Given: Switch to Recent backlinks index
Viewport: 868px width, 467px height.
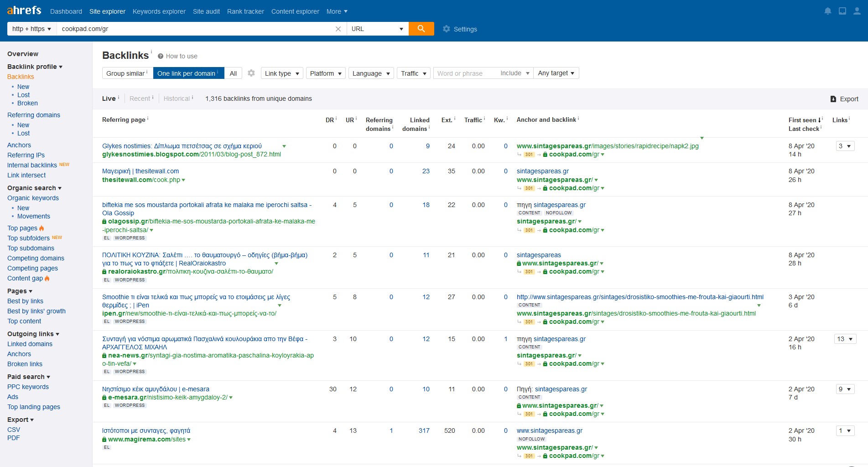Looking at the screenshot, I should [140, 99].
